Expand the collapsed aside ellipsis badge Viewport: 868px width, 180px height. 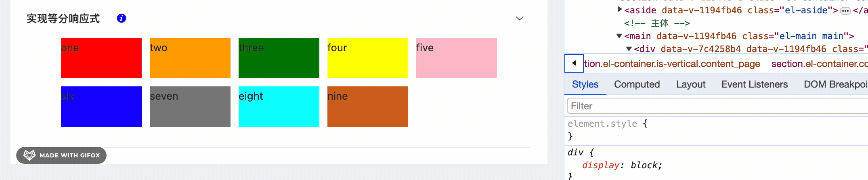click(x=845, y=11)
